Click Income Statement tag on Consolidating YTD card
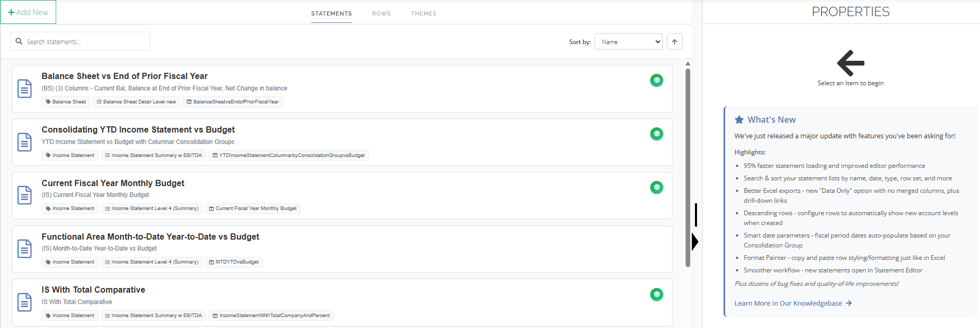The height and width of the screenshot is (328, 980). click(70, 155)
